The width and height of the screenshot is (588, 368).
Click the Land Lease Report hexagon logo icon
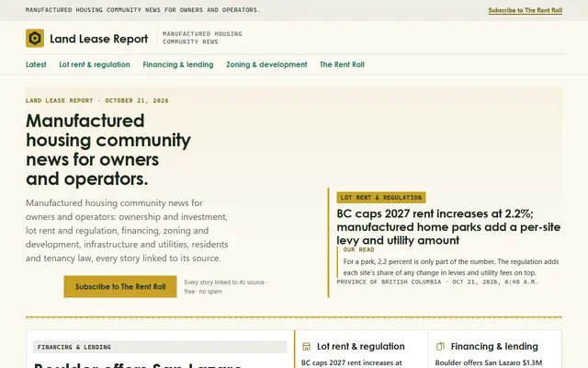[x=35, y=39]
